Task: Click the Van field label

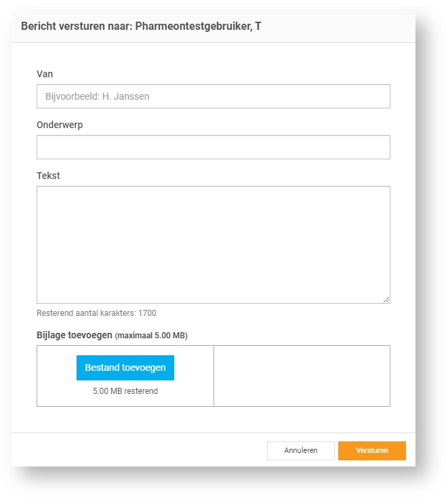Action: (x=45, y=73)
